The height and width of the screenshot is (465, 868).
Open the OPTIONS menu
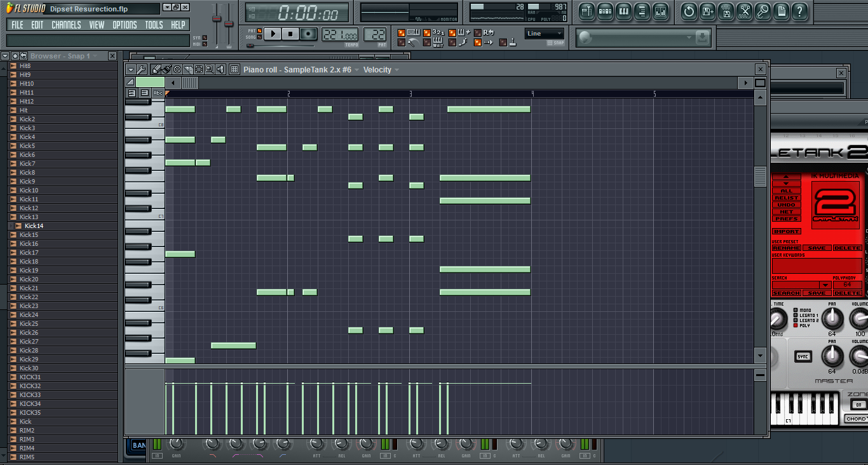[x=125, y=25]
